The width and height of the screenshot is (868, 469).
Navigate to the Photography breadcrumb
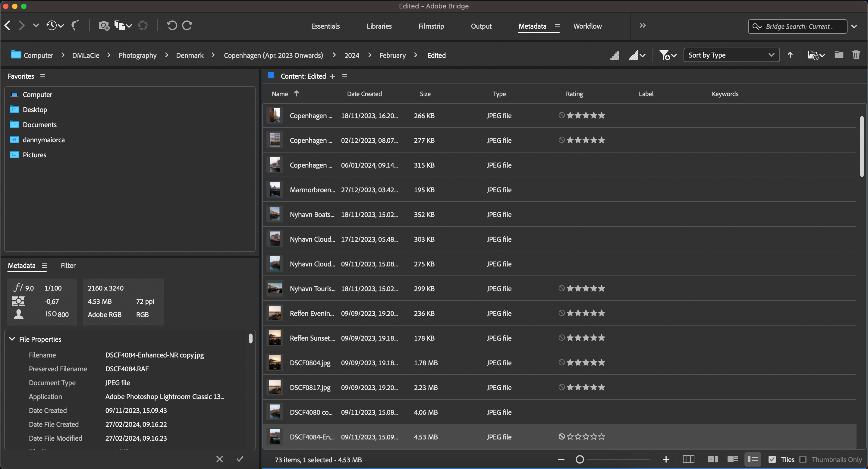pyautogui.click(x=137, y=55)
